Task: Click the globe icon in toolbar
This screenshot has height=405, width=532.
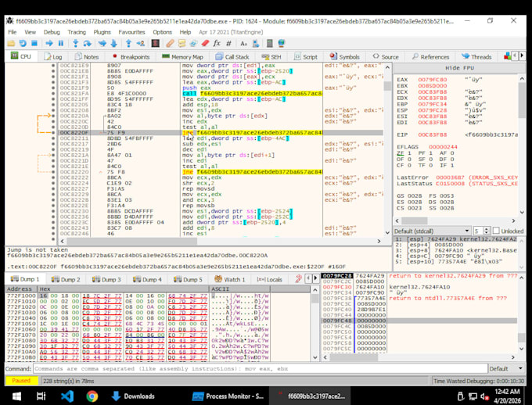Action: [x=282, y=44]
